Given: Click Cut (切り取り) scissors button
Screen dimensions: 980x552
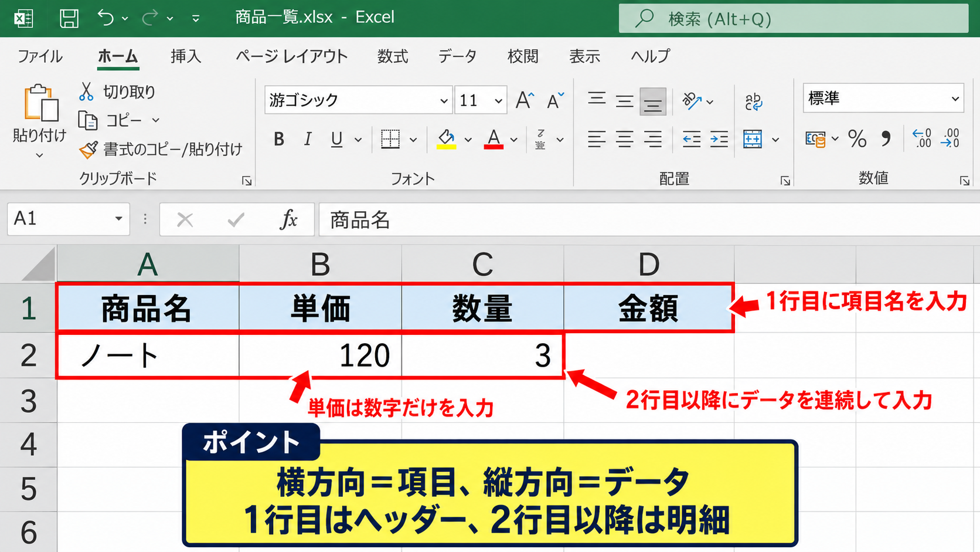Looking at the screenshot, I should (118, 92).
